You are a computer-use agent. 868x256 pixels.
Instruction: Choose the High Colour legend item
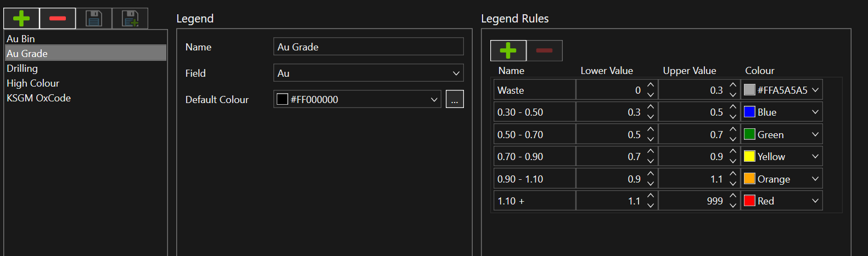pyautogui.click(x=33, y=83)
